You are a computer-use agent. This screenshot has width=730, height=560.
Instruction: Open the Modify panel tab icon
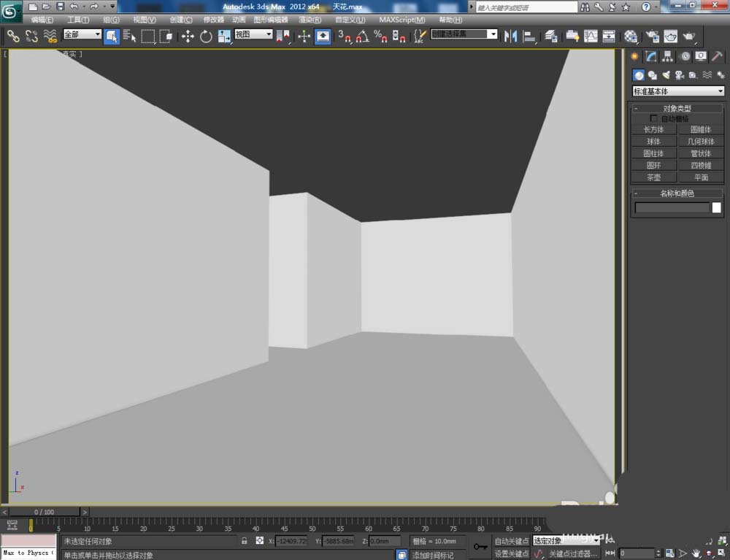coord(651,56)
